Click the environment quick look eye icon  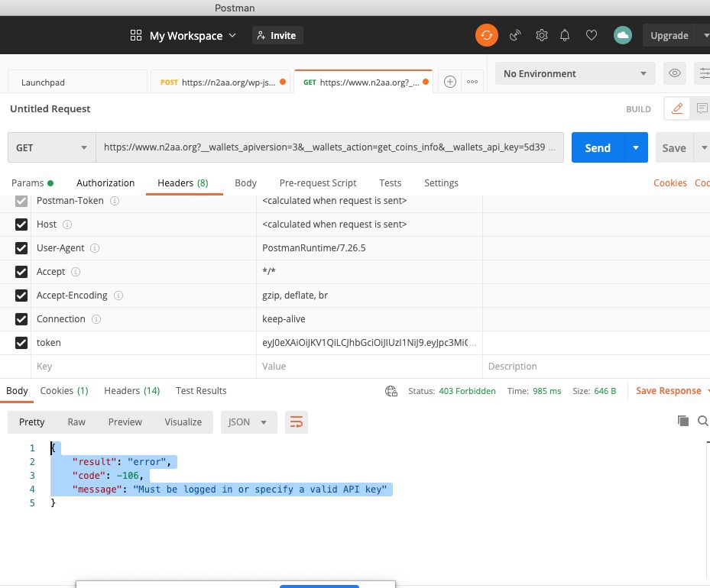click(x=675, y=73)
